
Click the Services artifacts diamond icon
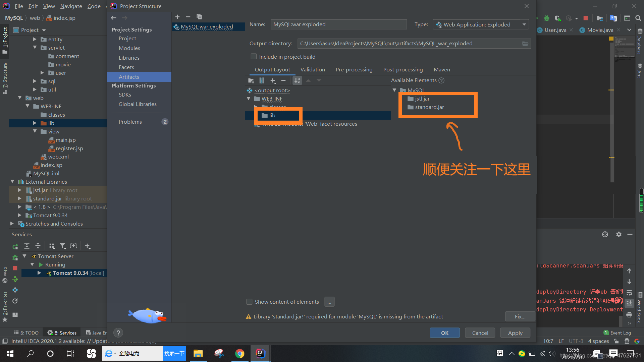tap(15, 290)
